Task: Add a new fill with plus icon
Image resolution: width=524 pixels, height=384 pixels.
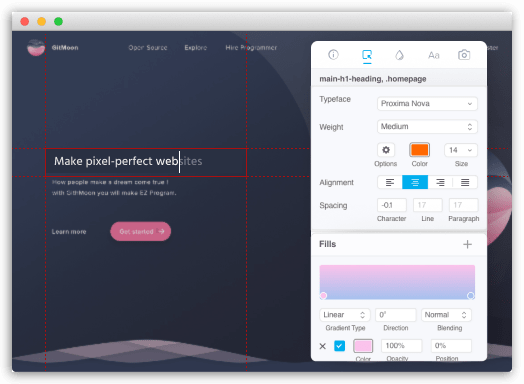Action: (x=468, y=244)
